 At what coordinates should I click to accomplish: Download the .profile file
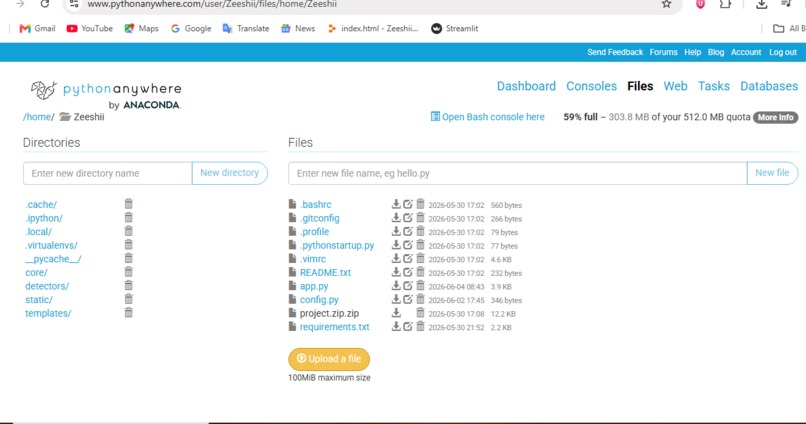click(x=396, y=231)
